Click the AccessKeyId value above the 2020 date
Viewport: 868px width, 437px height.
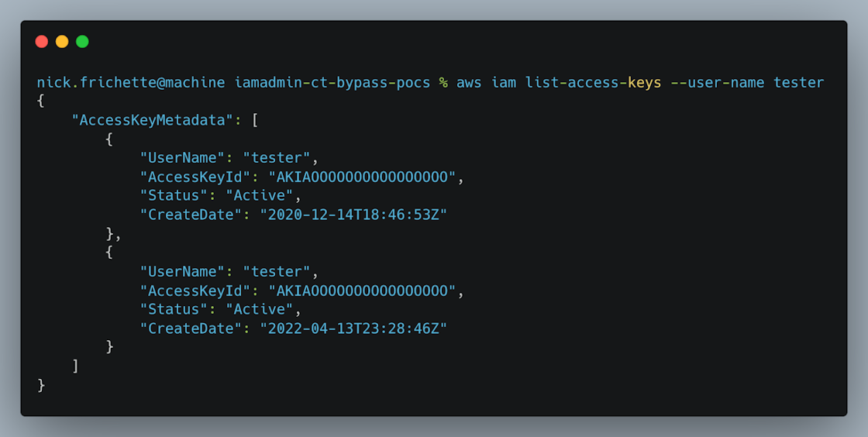coord(362,177)
